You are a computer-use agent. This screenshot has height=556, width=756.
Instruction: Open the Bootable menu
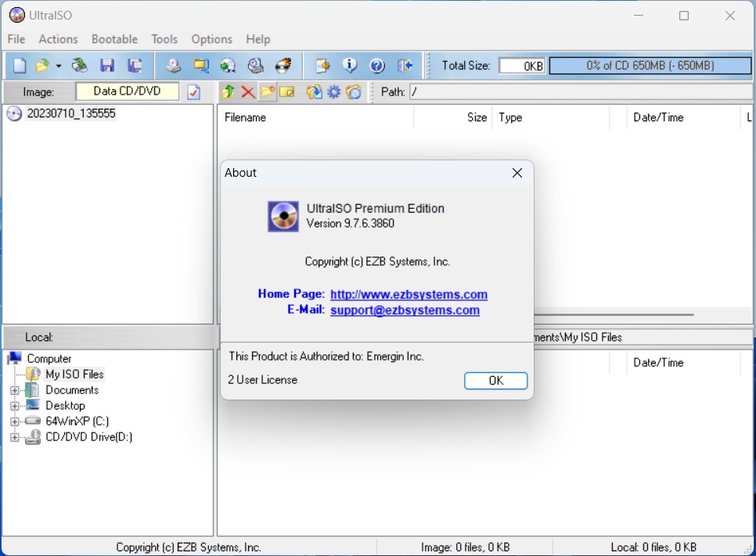click(115, 39)
